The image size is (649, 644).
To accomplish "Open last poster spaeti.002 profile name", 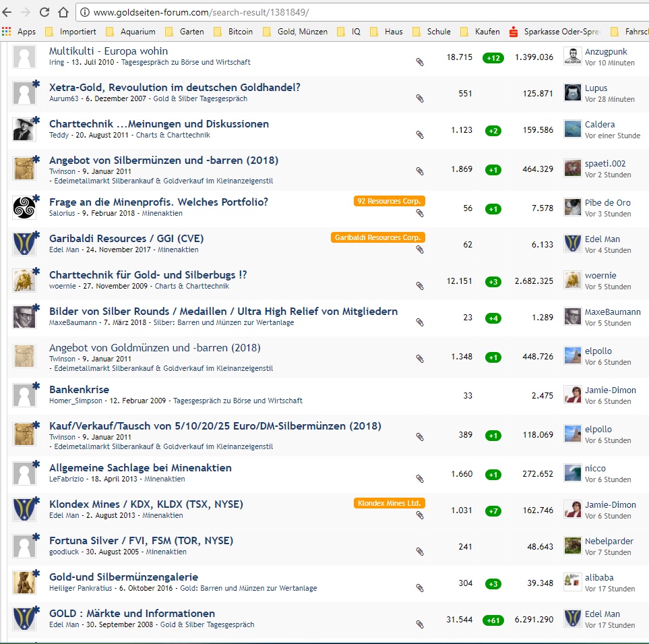I will [605, 164].
